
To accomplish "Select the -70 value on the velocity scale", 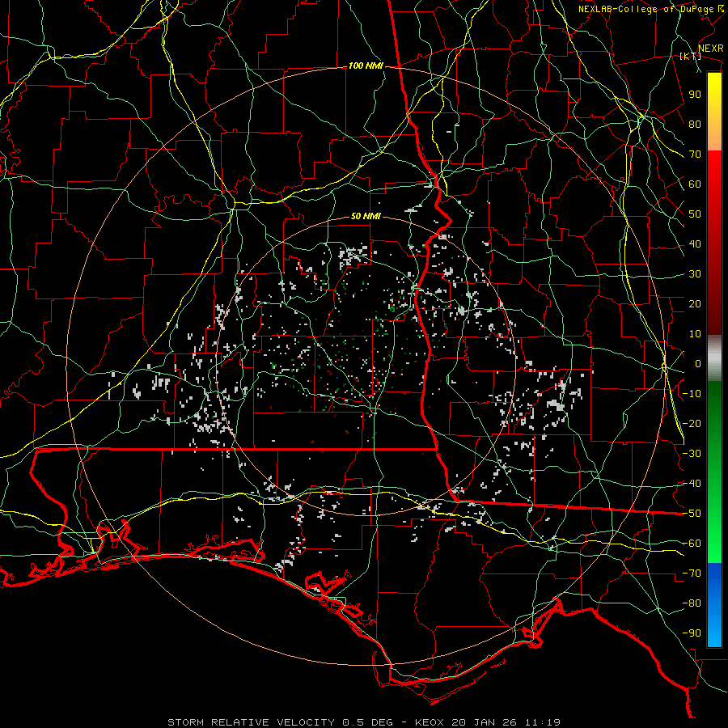I will tap(692, 574).
